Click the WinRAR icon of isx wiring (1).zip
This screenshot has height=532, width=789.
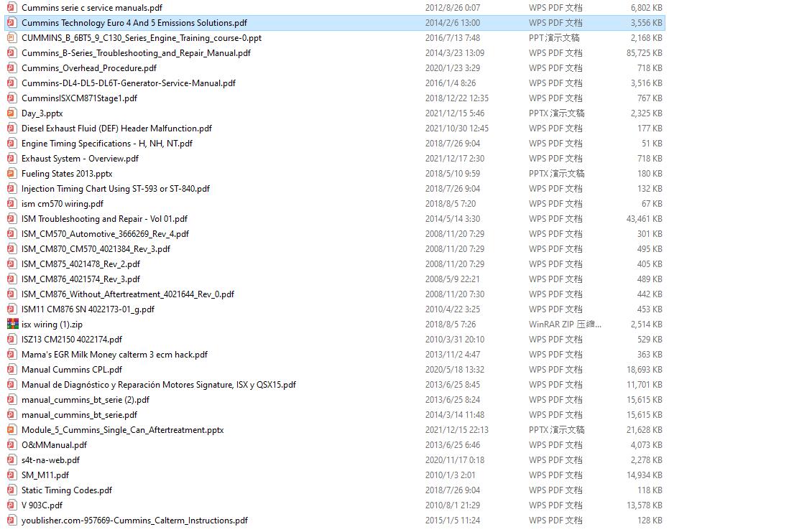pos(13,325)
